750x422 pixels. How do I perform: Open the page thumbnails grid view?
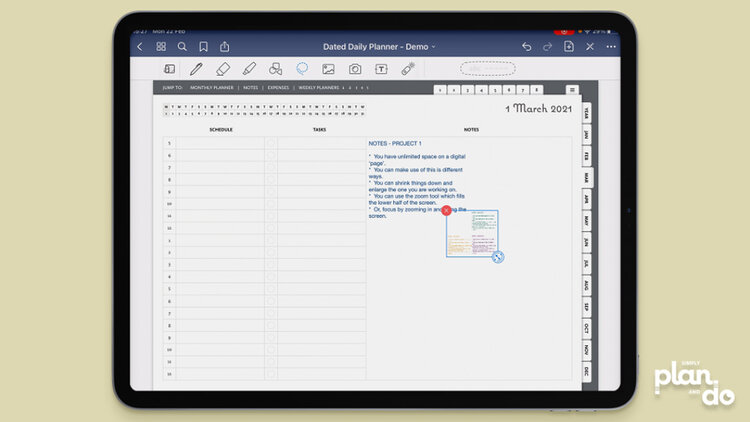[x=161, y=46]
